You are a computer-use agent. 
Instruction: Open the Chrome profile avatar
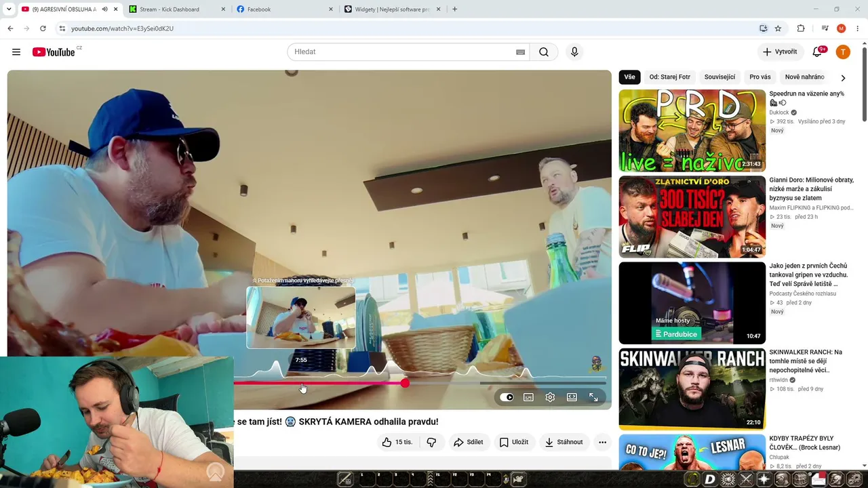pyautogui.click(x=842, y=28)
